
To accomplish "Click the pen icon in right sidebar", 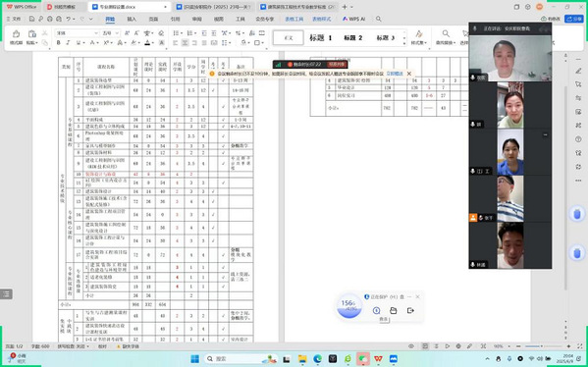I will pos(578,71).
